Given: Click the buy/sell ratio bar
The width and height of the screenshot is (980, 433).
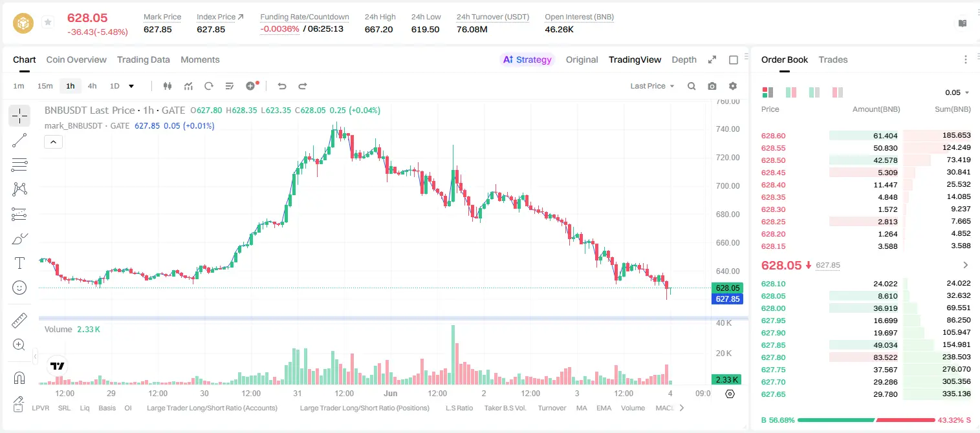Looking at the screenshot, I should (866, 420).
